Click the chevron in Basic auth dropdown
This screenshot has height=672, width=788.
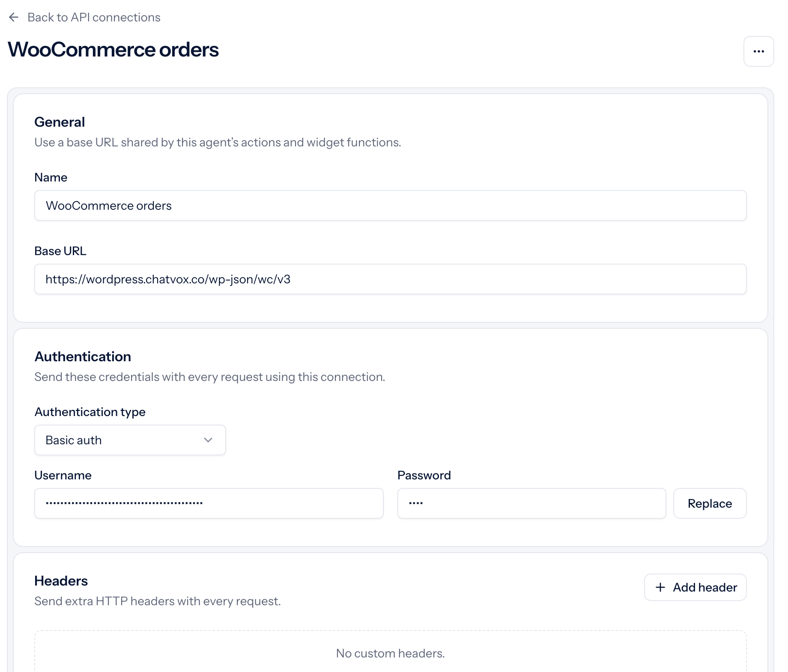pos(208,440)
